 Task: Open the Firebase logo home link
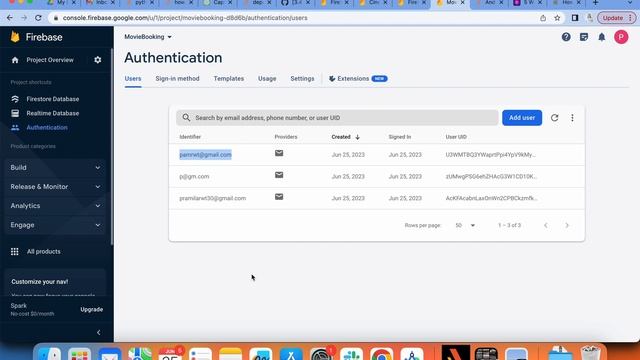pos(36,37)
